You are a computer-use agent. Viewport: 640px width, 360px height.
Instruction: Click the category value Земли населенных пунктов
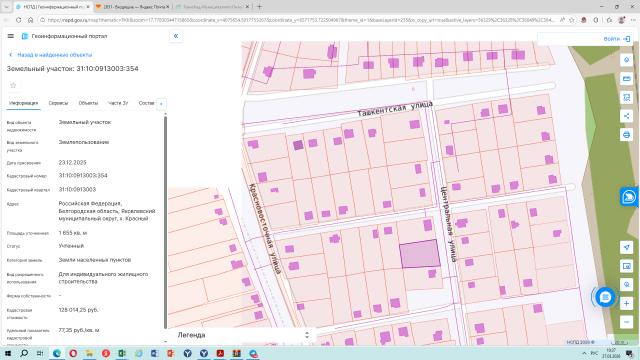(x=95, y=260)
